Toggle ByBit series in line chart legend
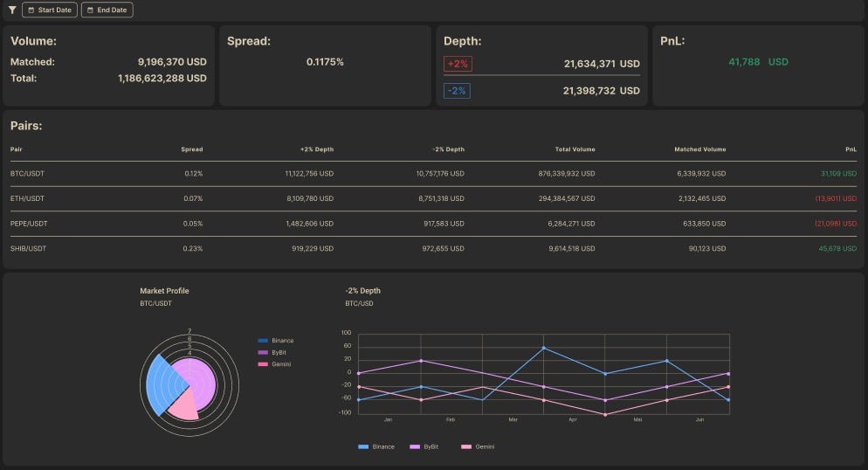Screen dimensions: 868x470 pos(424,446)
